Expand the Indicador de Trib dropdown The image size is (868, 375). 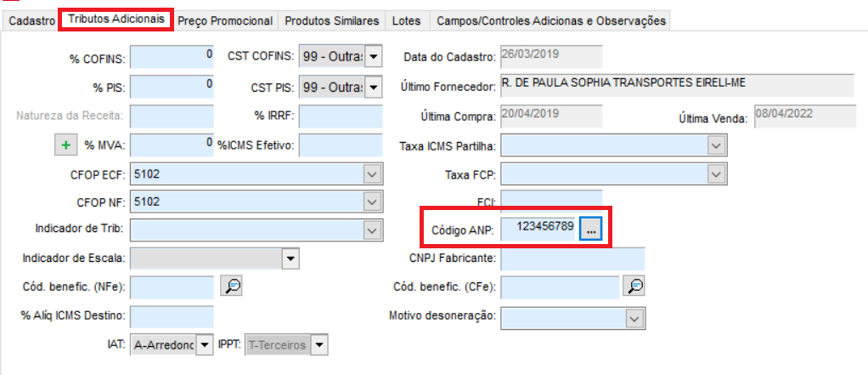pyautogui.click(x=371, y=230)
